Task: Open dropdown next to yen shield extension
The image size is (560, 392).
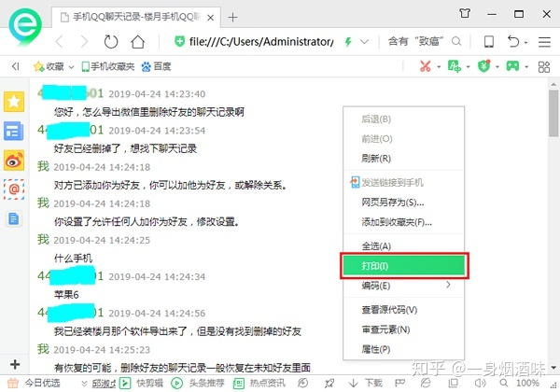Action: coord(497,66)
